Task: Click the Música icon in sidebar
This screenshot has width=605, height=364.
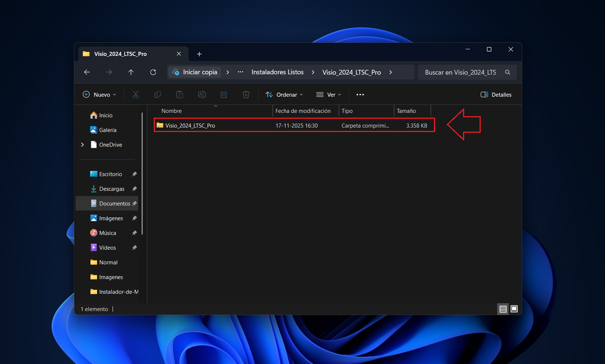Action: click(94, 233)
